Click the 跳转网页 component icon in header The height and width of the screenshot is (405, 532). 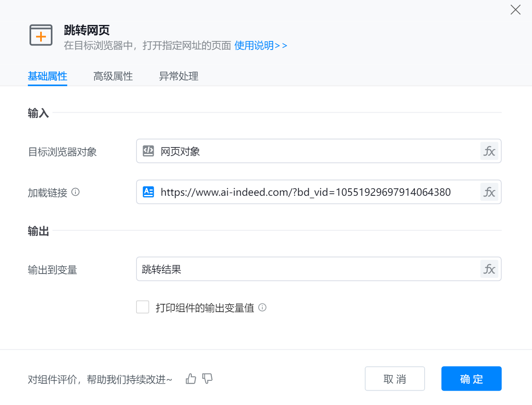coord(41,35)
